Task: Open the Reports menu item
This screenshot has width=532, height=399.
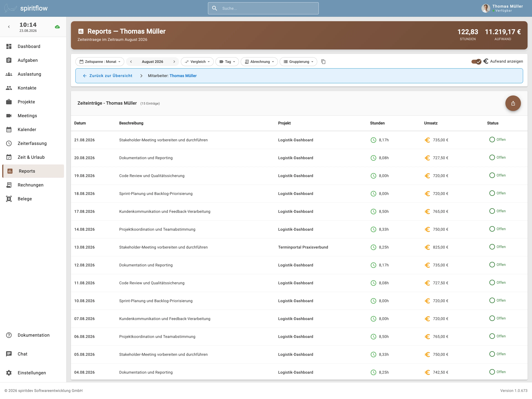Action: coord(33,171)
